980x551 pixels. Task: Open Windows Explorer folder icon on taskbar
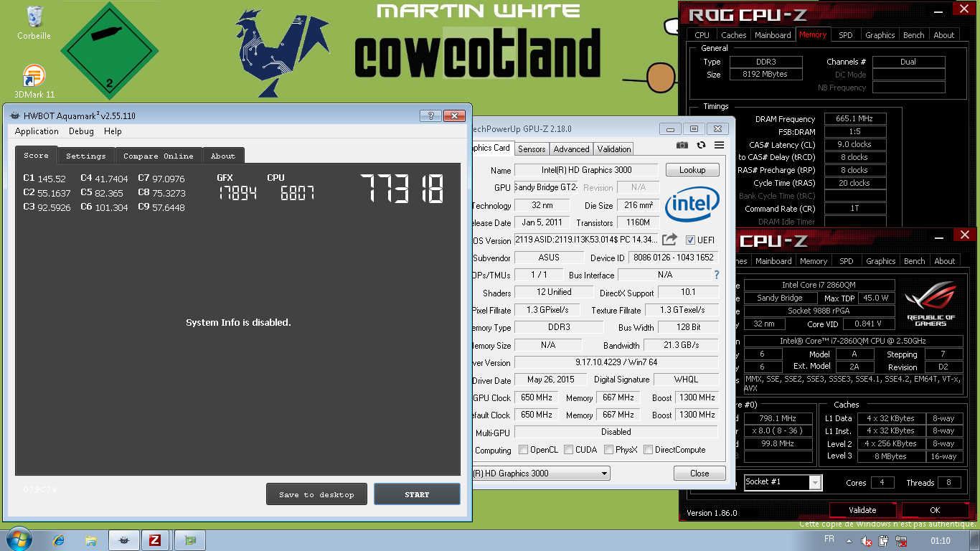pyautogui.click(x=91, y=540)
